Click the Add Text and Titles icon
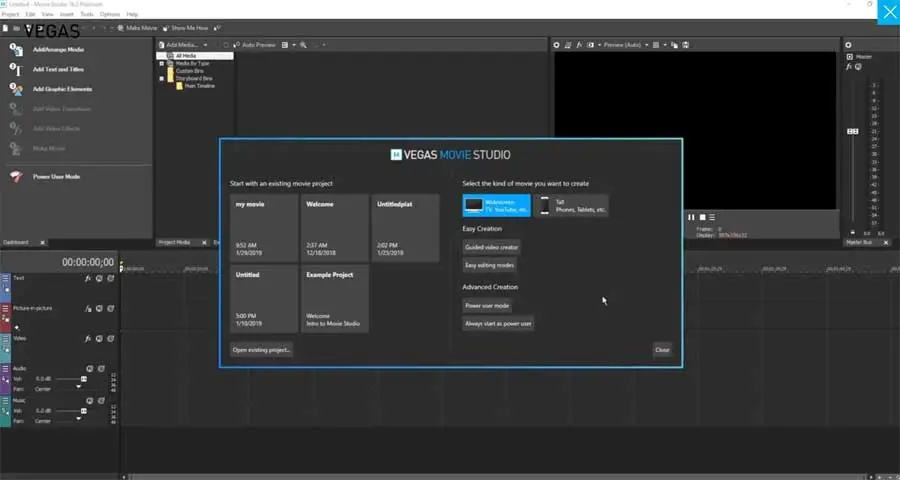Screen dimensions: 900x480 tap(16, 69)
